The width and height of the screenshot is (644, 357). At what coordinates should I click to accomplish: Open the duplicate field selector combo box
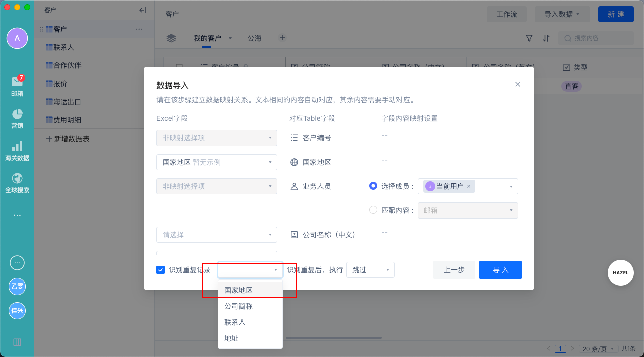click(x=250, y=270)
